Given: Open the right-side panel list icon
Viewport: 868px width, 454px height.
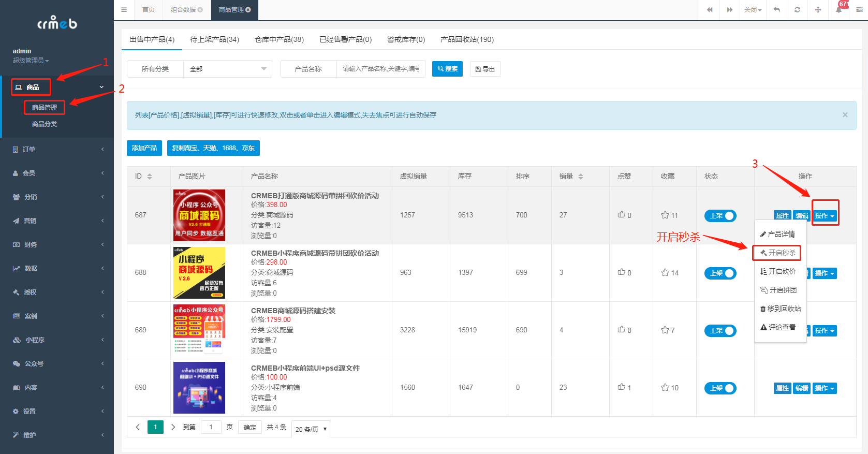Looking at the screenshot, I should pyautogui.click(x=859, y=10).
